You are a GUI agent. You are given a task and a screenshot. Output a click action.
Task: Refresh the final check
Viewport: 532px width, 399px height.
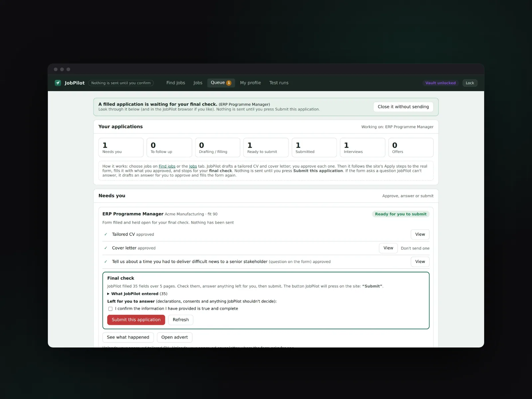point(181,320)
